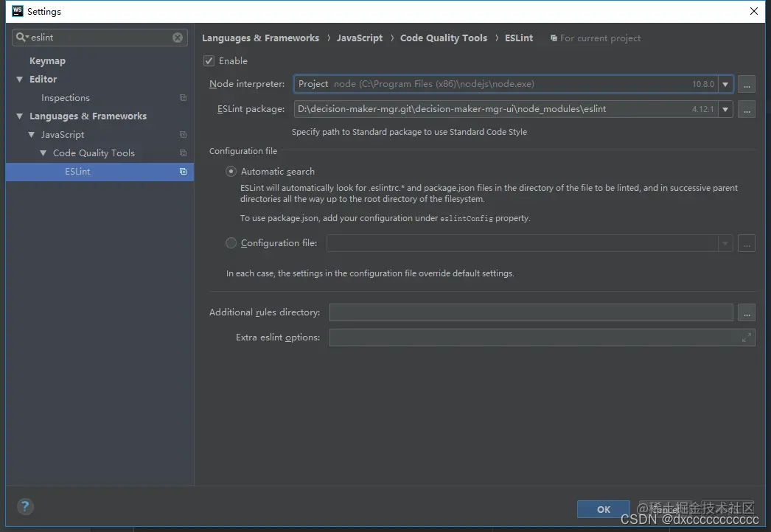Click the project icon beside Inspections

[183, 98]
